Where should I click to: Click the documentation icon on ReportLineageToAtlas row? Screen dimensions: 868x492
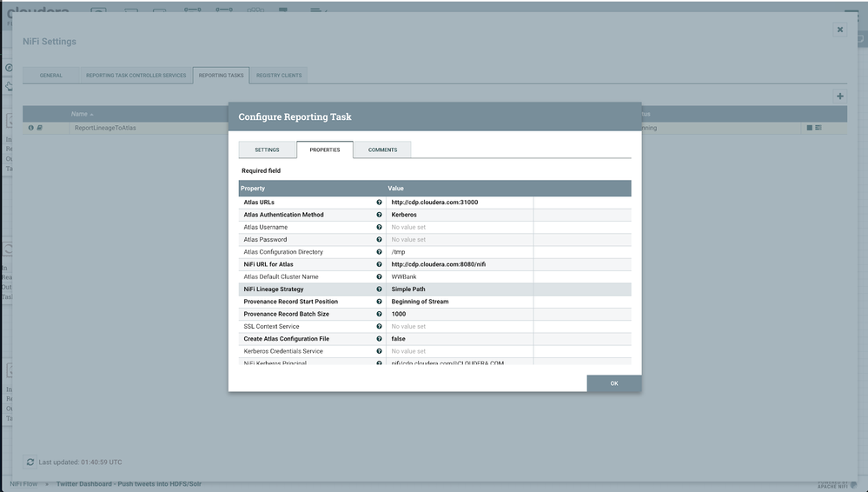click(x=39, y=128)
